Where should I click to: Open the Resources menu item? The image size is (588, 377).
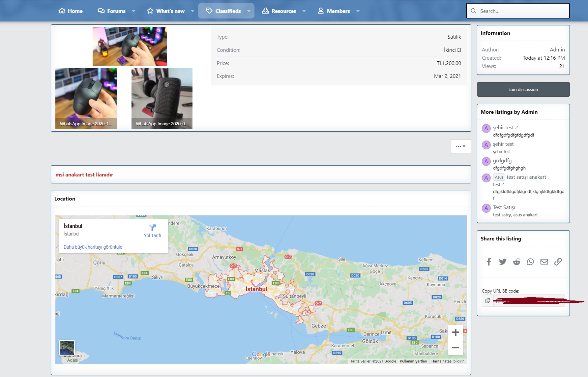point(279,11)
